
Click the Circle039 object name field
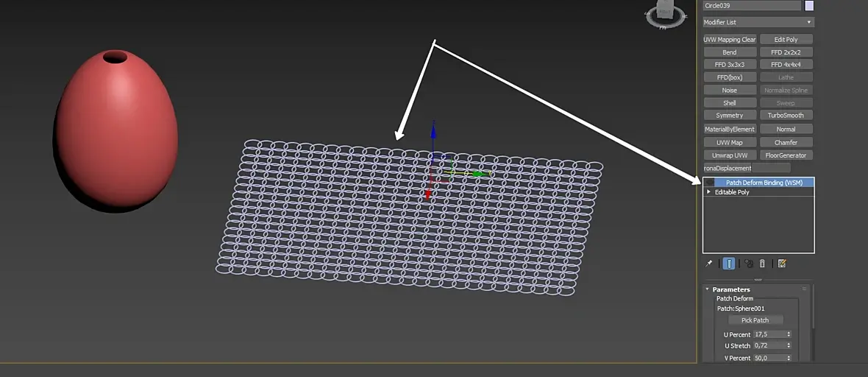[753, 6]
